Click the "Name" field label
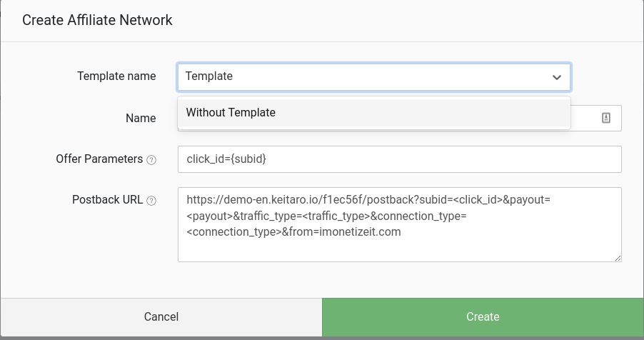 coord(141,118)
